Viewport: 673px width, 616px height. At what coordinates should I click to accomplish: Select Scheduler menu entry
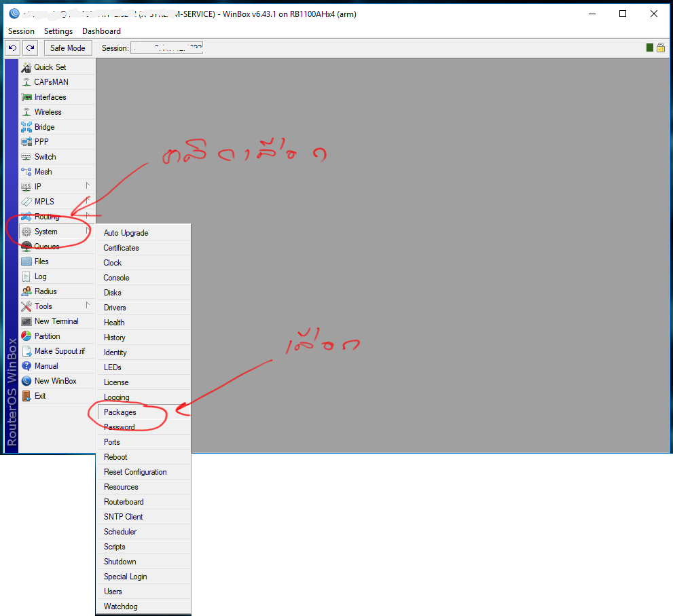(x=144, y=532)
